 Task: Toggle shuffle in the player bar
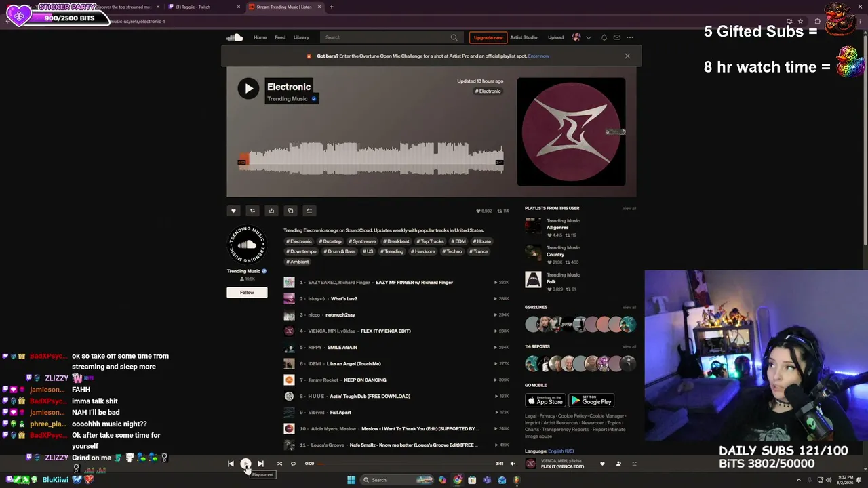point(279,464)
